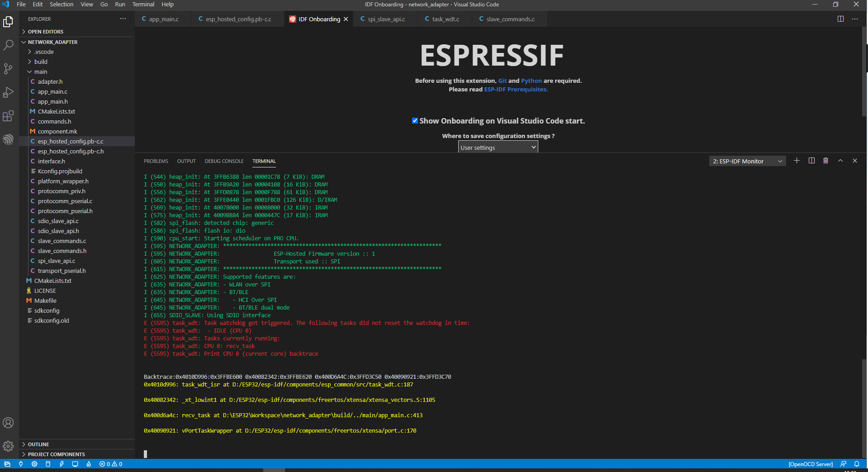868x472 pixels.
Task: Launch ESP-IDF Monitor with the screen icon
Action: 75,464
